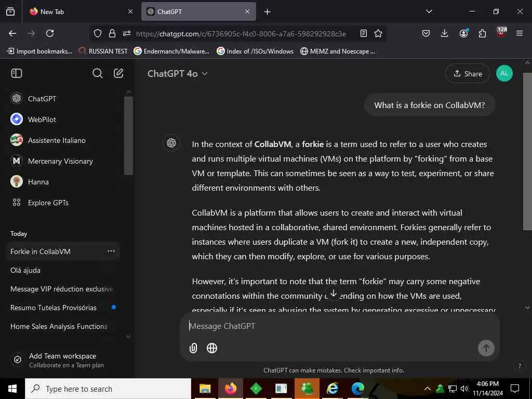Viewport: 532px width, 399px height.
Task: Open Message VIP réduction exclusive chat
Action: tap(63, 289)
